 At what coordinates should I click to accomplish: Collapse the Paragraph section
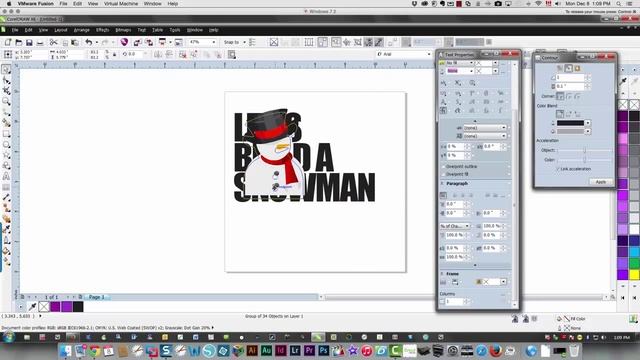point(442,184)
